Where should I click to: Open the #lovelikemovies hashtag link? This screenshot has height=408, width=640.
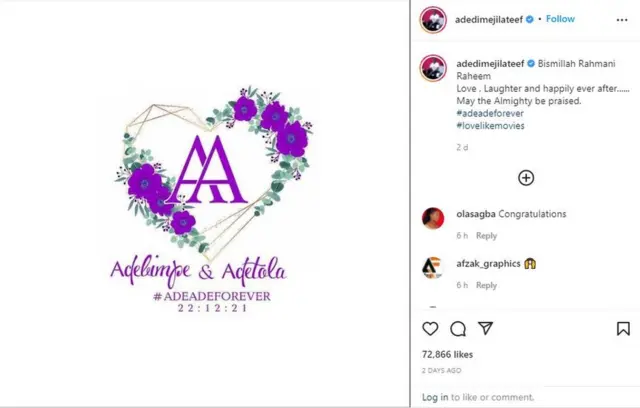coord(490,127)
